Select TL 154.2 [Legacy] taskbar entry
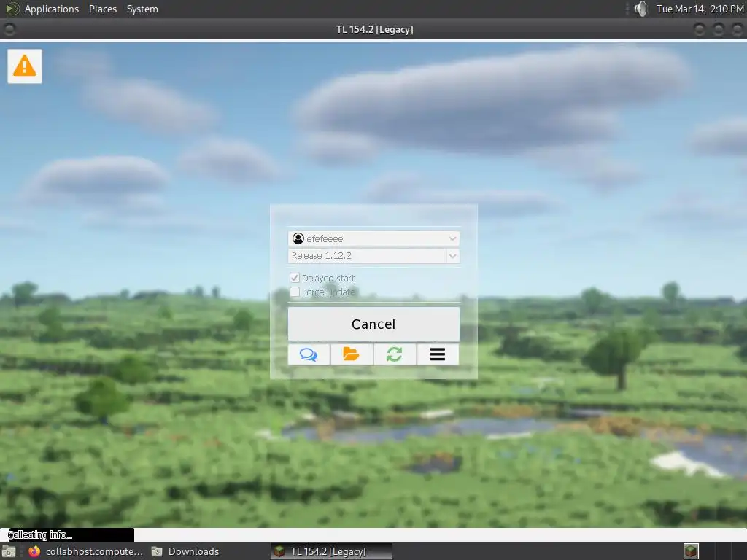The height and width of the screenshot is (560, 747). (x=332, y=551)
